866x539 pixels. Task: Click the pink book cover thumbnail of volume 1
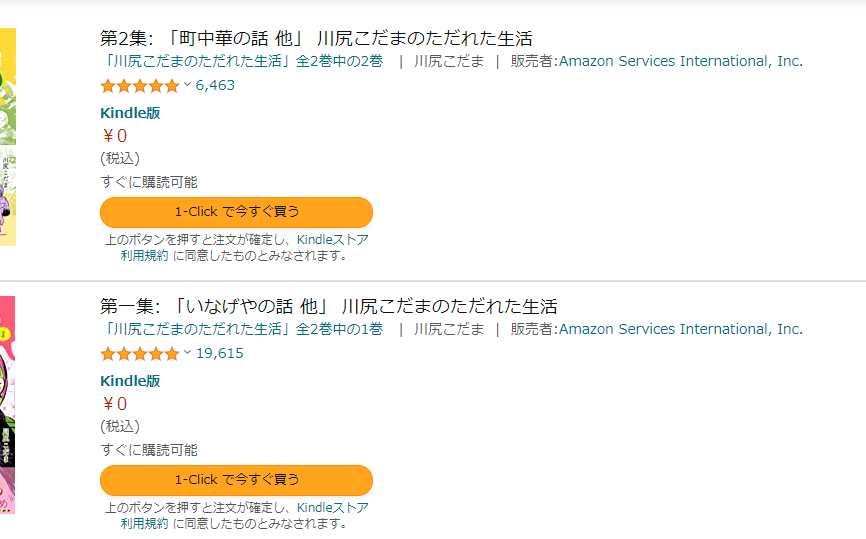point(7,405)
